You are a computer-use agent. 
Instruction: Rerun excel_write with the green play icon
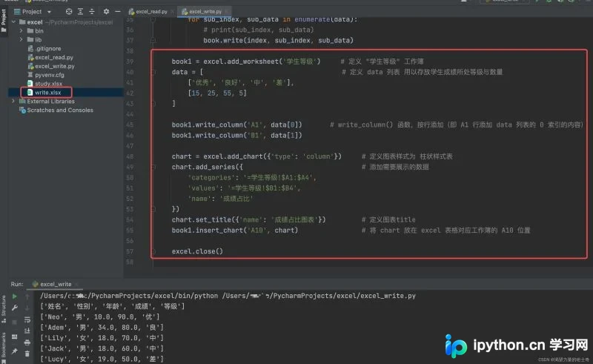pos(15,297)
